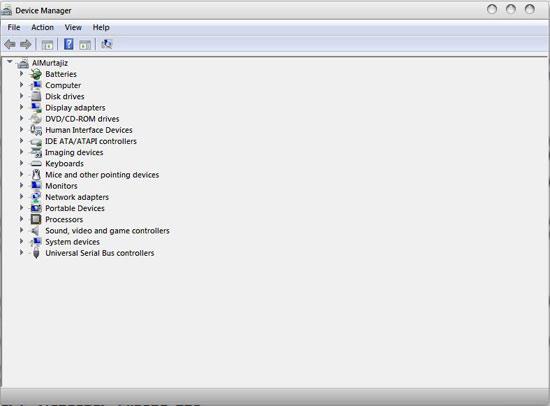Click the mouse icon beside Mice and pointing devices

[x=36, y=174]
